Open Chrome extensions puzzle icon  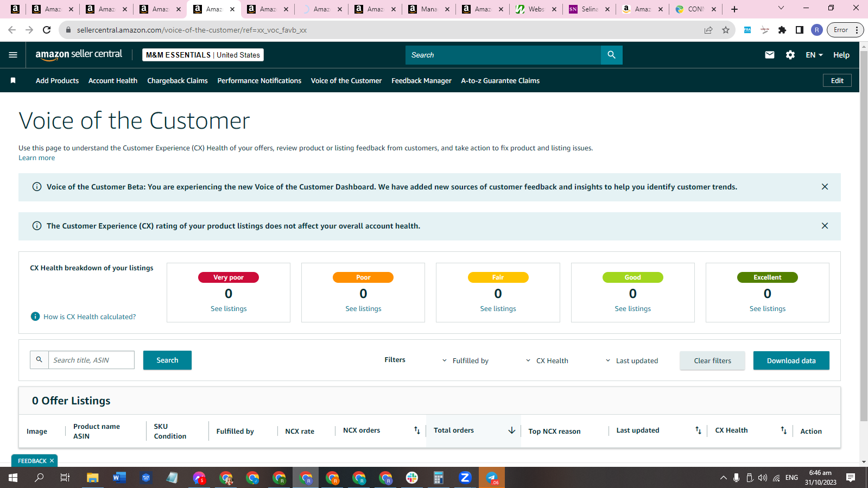click(782, 30)
